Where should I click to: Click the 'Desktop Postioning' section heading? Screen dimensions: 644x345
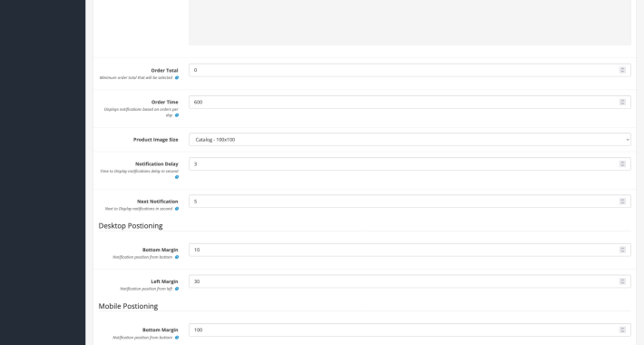pyautogui.click(x=131, y=226)
